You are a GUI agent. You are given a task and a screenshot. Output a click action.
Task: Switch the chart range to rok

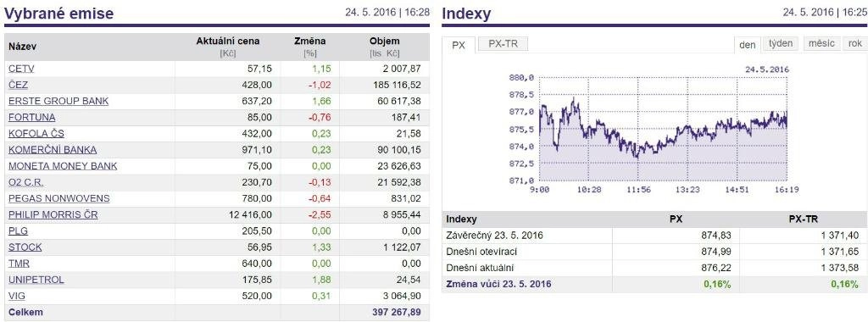point(854,44)
